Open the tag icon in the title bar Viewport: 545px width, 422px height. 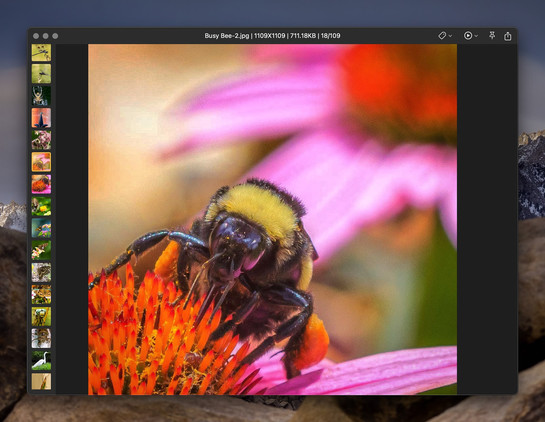442,36
